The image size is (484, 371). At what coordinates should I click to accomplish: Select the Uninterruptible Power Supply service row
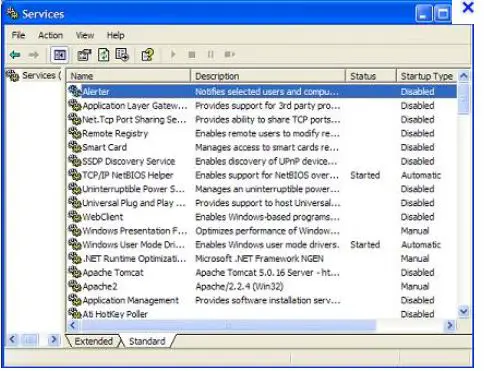262,189
